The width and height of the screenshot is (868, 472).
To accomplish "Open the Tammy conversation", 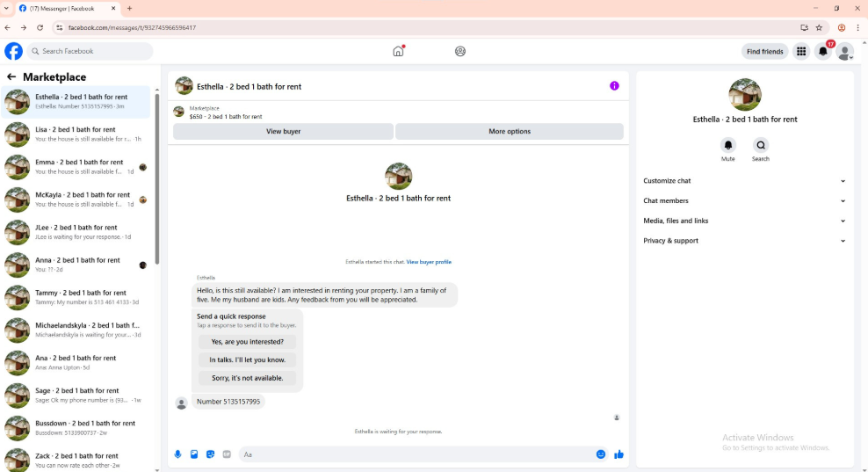I will click(76, 297).
